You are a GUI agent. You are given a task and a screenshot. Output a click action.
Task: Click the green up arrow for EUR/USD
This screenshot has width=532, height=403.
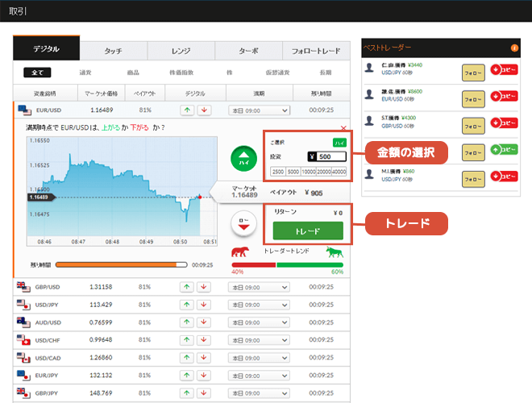click(x=187, y=110)
